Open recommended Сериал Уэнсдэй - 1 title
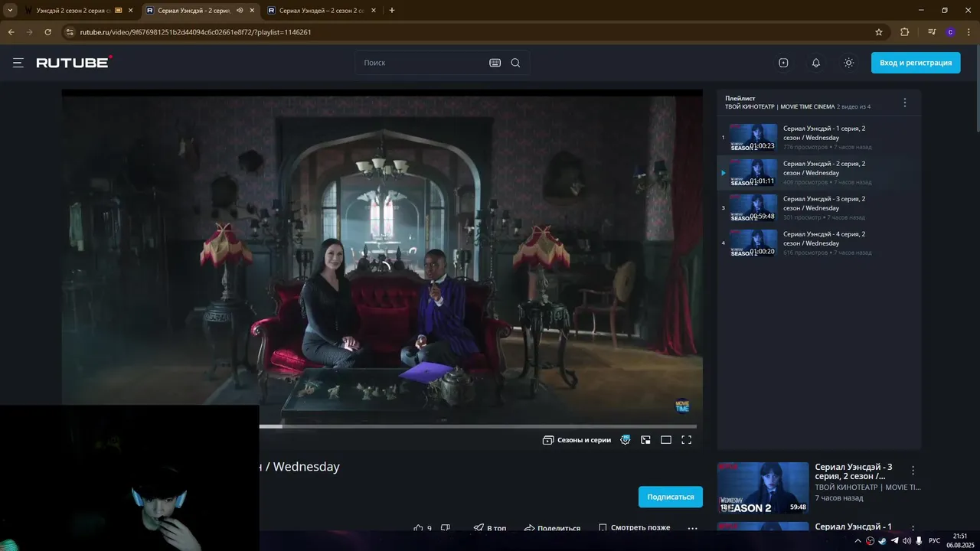The width and height of the screenshot is (980, 551). [x=854, y=527]
